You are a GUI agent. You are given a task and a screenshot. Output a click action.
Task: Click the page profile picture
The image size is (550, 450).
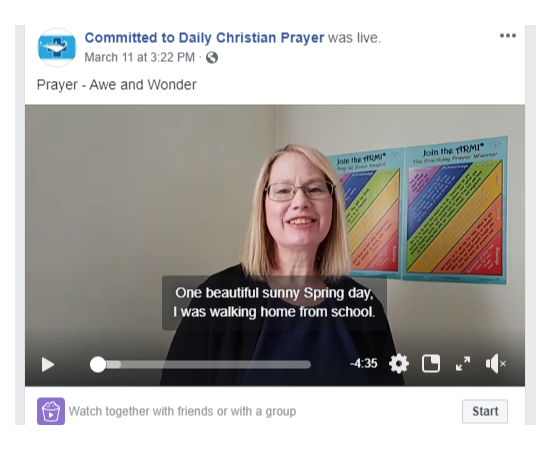click(56, 47)
